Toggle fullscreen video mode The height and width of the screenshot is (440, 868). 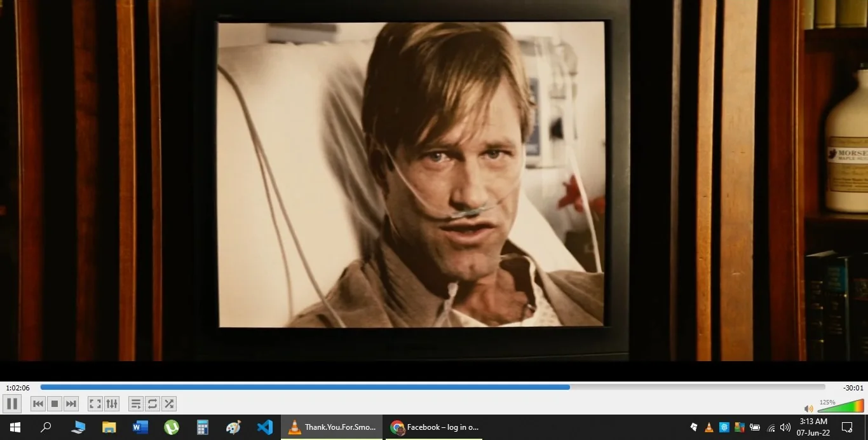95,404
